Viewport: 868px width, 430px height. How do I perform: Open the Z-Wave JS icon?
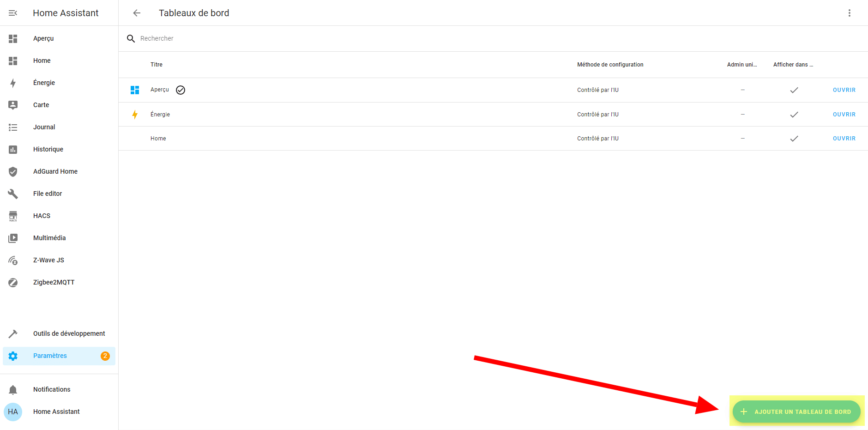click(x=13, y=260)
